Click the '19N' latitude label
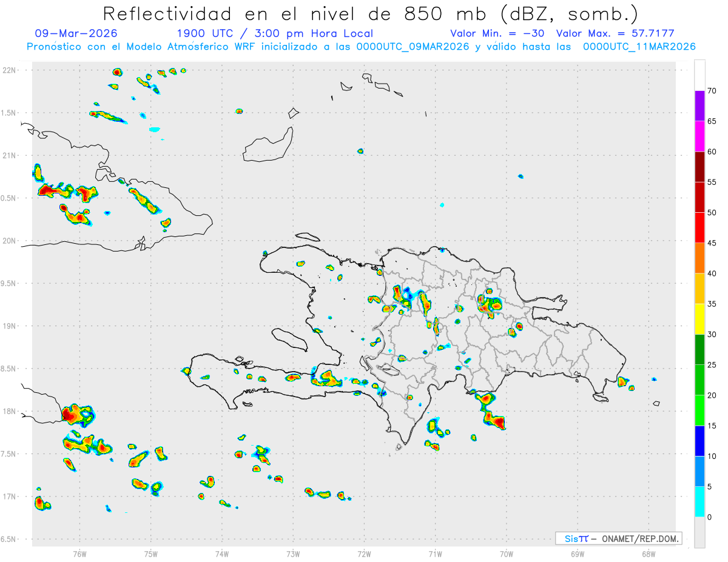Viewport: 728px width, 562px height. click(x=8, y=326)
